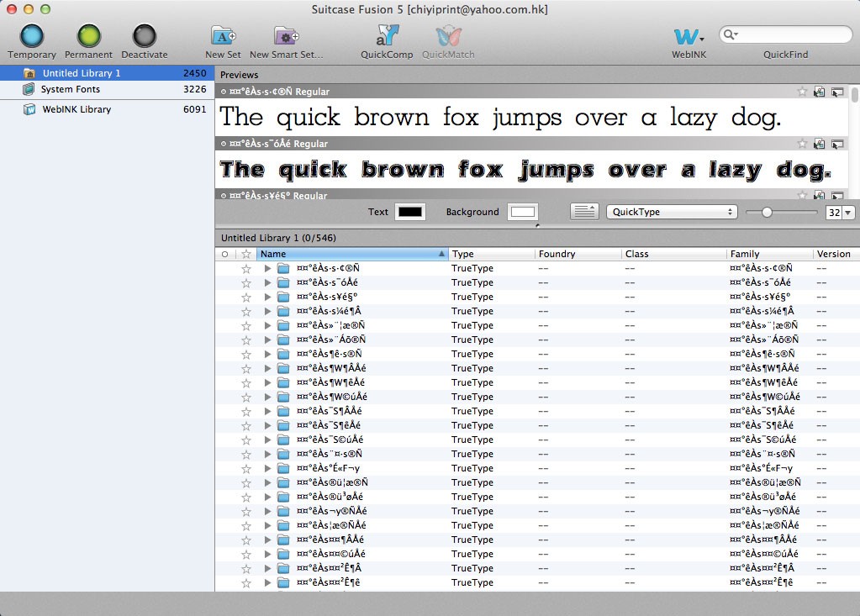
Task: Expand font family row ending s¥é§º
Action: (x=267, y=297)
